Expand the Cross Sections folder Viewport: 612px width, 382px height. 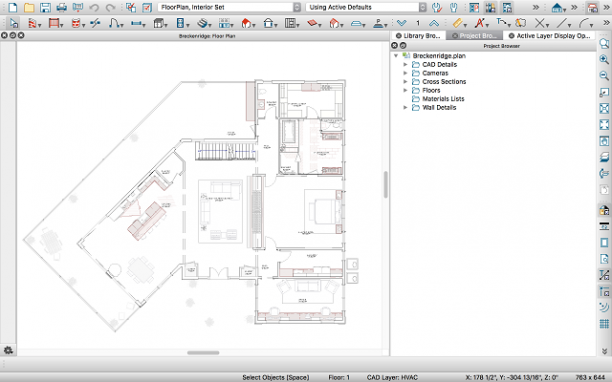(x=405, y=82)
